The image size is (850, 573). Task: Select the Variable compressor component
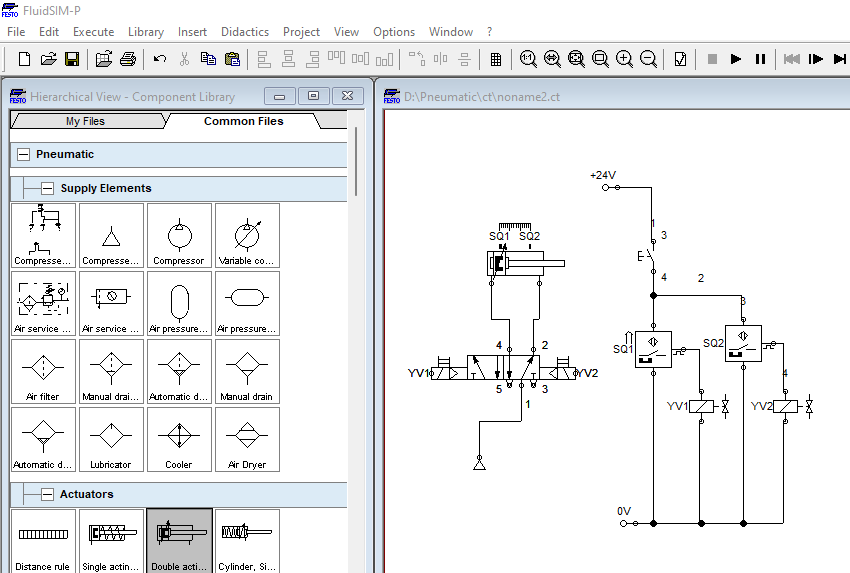pos(247,235)
